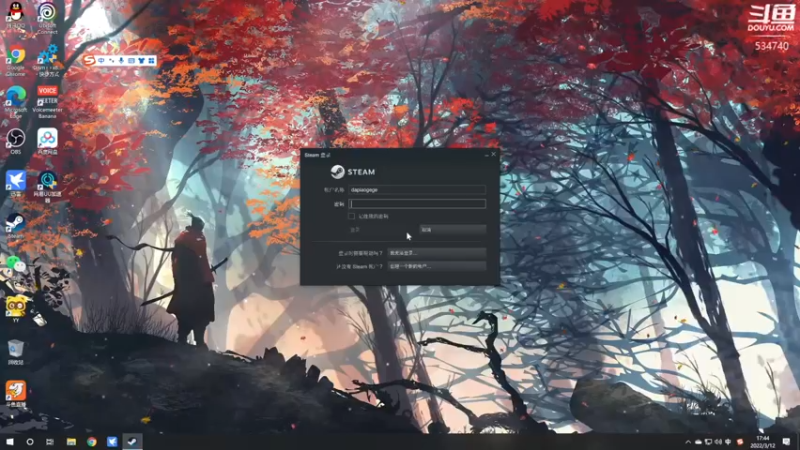The height and width of the screenshot is (450, 800).
Task: Focus the Steam password input field
Action: 417,204
